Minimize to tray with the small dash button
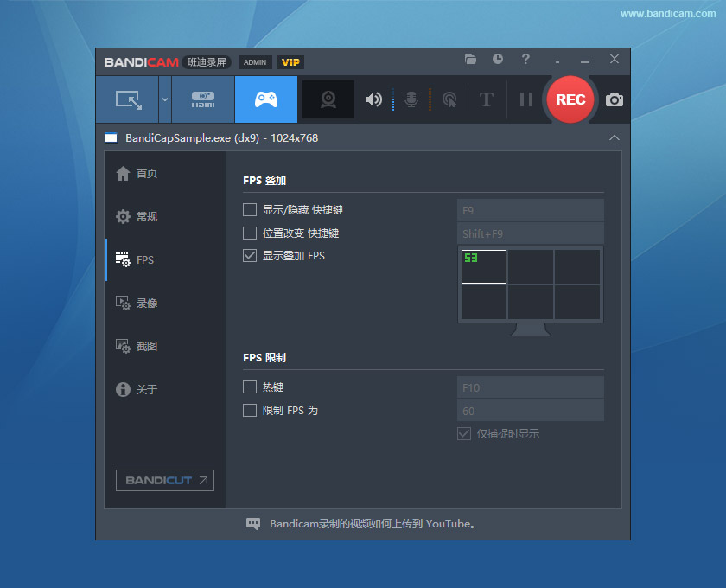This screenshot has width=726, height=588. (x=557, y=61)
